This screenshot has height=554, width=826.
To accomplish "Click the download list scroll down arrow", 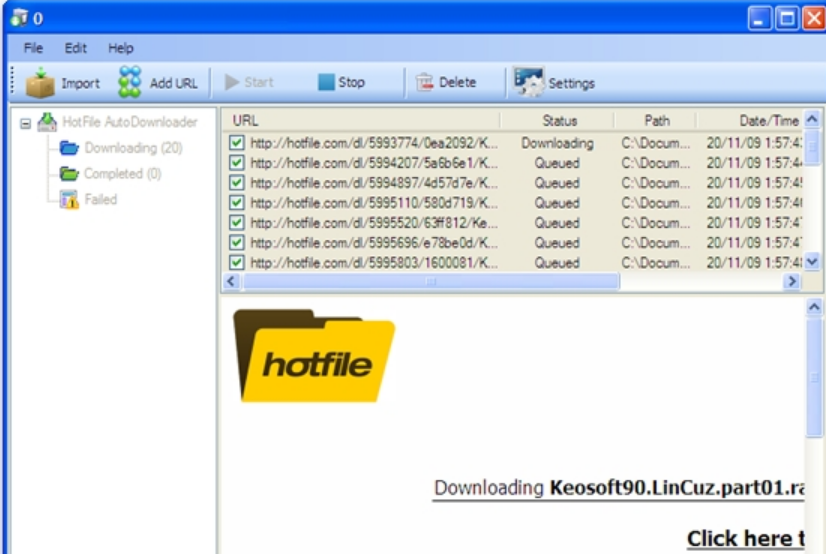I will point(812,261).
